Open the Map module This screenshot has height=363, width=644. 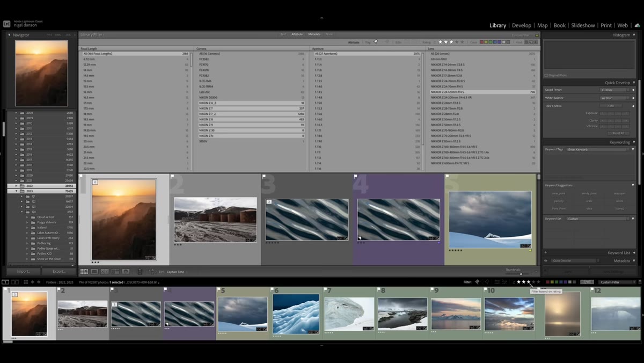[543, 25]
